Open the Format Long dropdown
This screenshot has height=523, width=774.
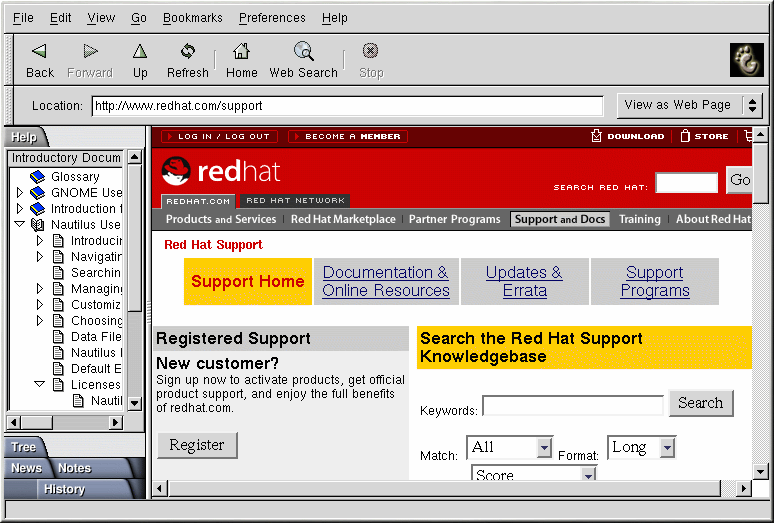click(x=641, y=448)
